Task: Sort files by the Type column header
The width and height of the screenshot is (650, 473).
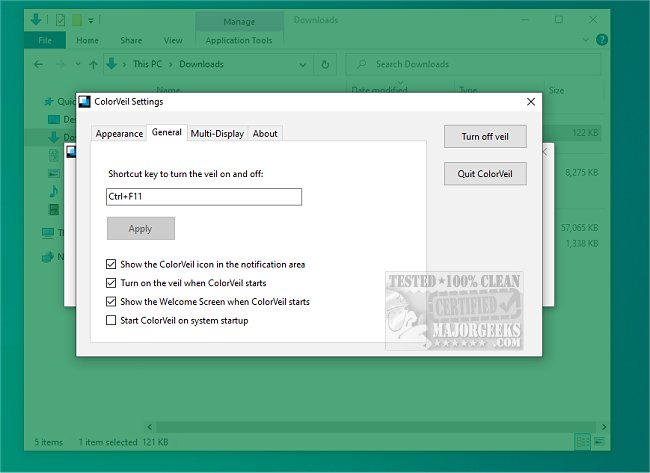Action: point(468,90)
